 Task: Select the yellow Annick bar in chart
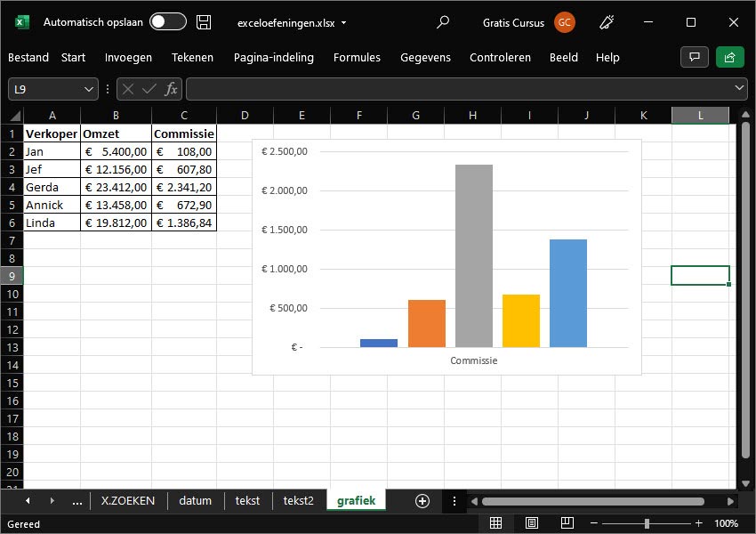click(521, 320)
